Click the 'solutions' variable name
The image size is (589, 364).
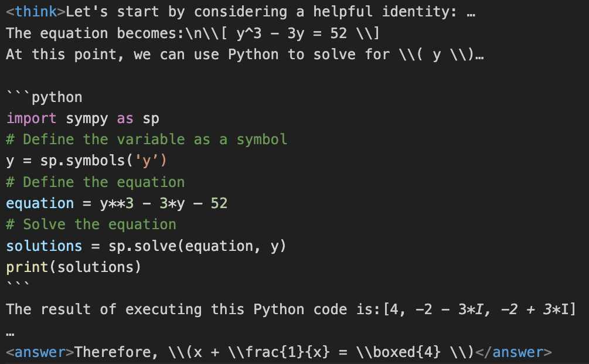(x=44, y=246)
